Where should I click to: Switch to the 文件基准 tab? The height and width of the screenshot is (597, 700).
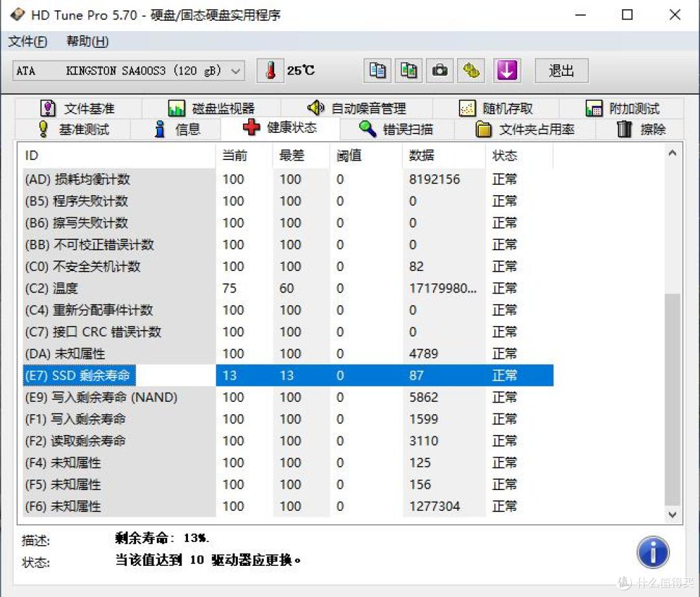[x=78, y=108]
